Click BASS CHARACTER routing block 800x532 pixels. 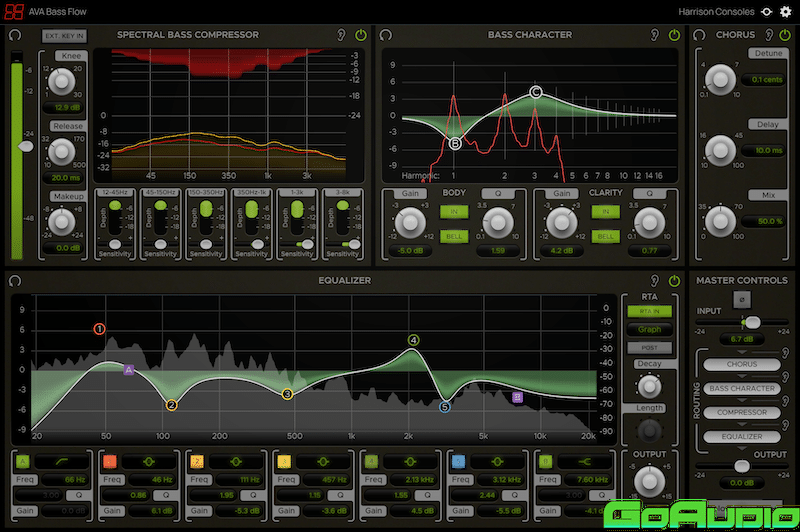coord(742,388)
